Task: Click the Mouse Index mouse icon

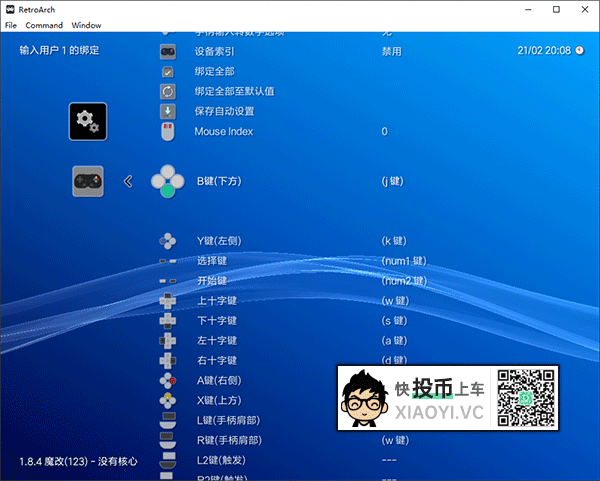Action: point(168,131)
